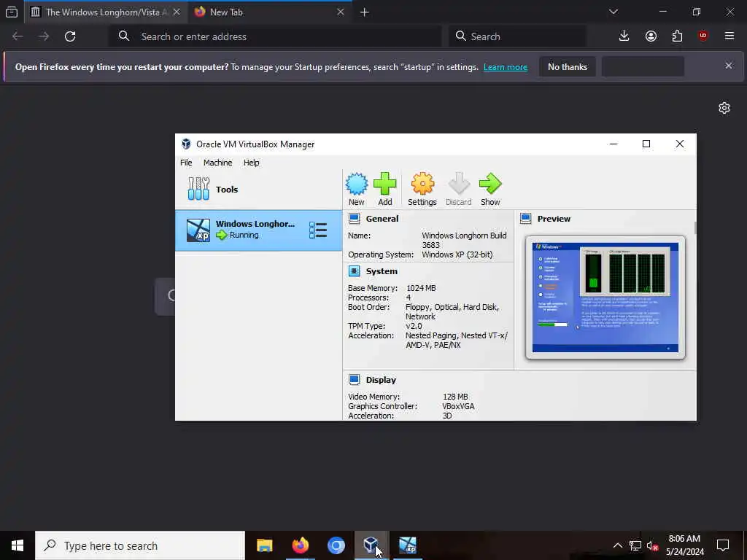Click the Display section screen icon
The height and width of the screenshot is (560, 747).
coord(354,379)
